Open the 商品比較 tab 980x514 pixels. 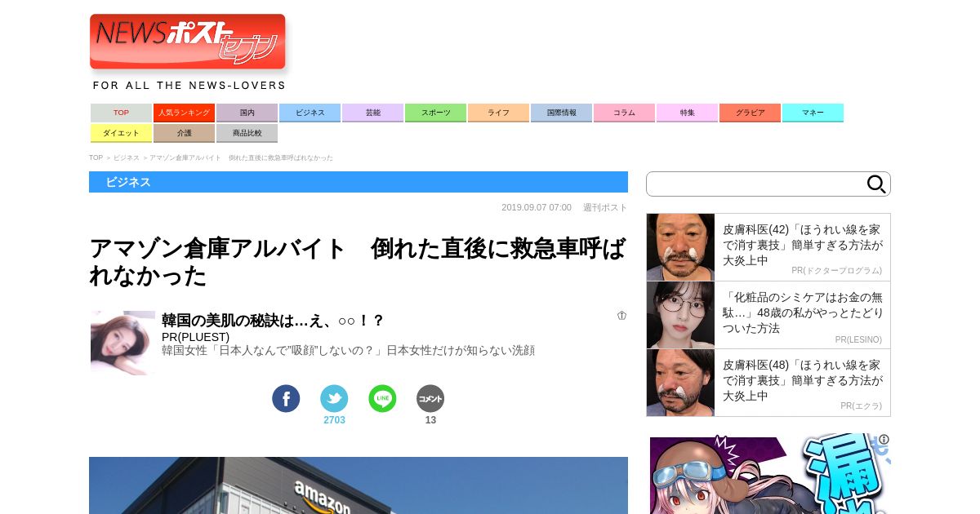click(x=247, y=133)
